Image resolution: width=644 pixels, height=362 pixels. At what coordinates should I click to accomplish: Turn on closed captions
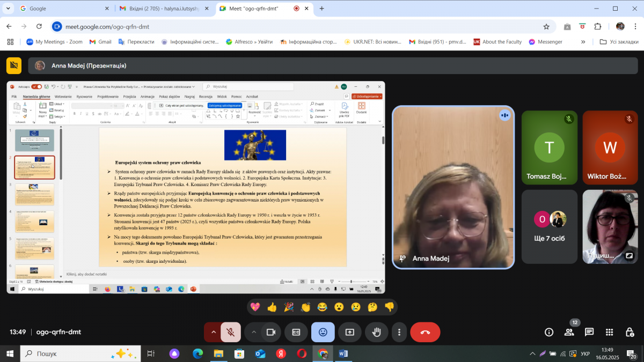pos(296,333)
